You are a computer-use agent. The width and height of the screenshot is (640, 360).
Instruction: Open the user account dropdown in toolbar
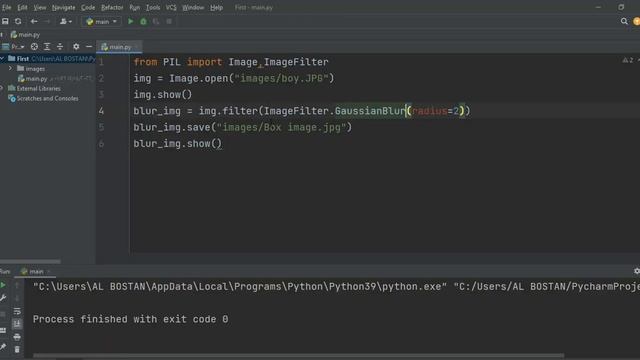click(x=66, y=21)
